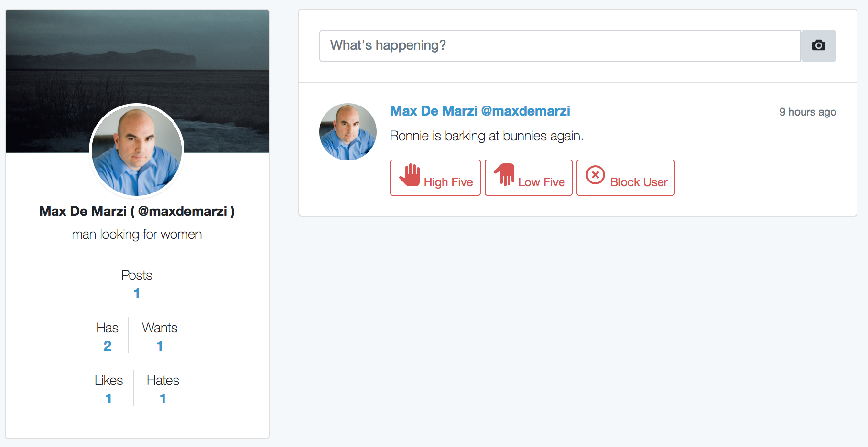This screenshot has height=447, width=868.
Task: Click the camera upload icon
Action: [x=818, y=45]
